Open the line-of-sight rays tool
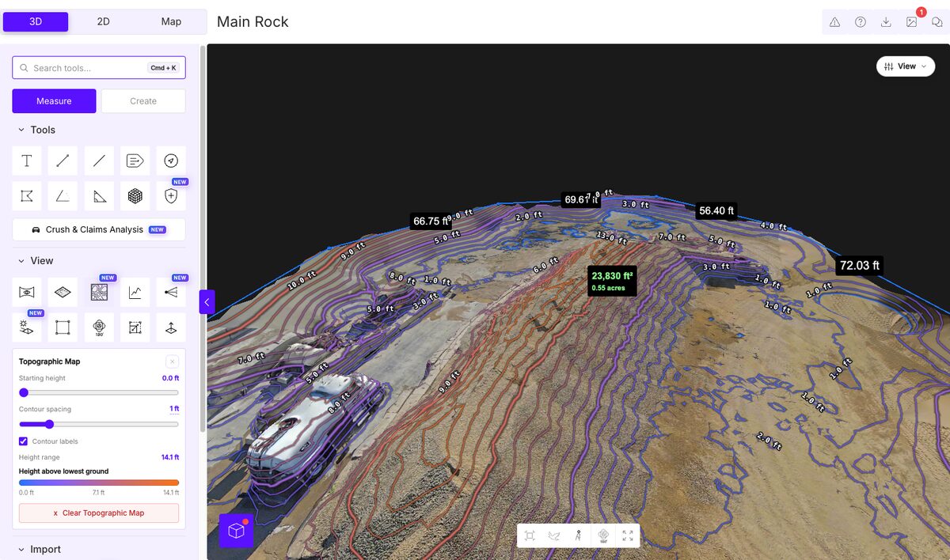Screen dimensions: 950x560 pyautogui.click(x=171, y=292)
